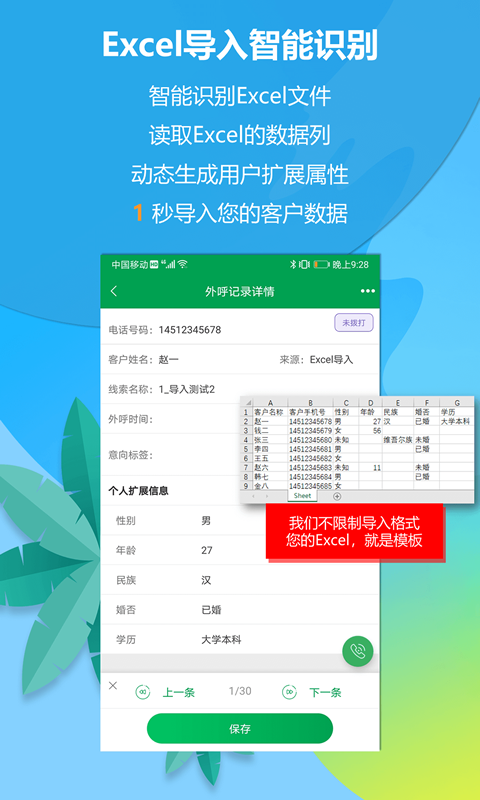Tap the 未拨打 status tag

(354, 323)
